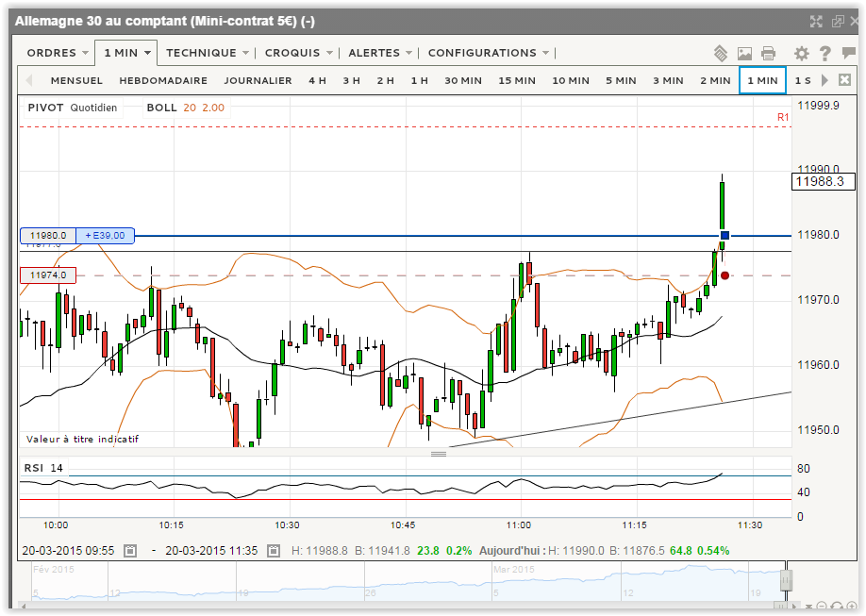866x616 pixels.
Task: Close the timeframe selector bar
Action: 844,80
